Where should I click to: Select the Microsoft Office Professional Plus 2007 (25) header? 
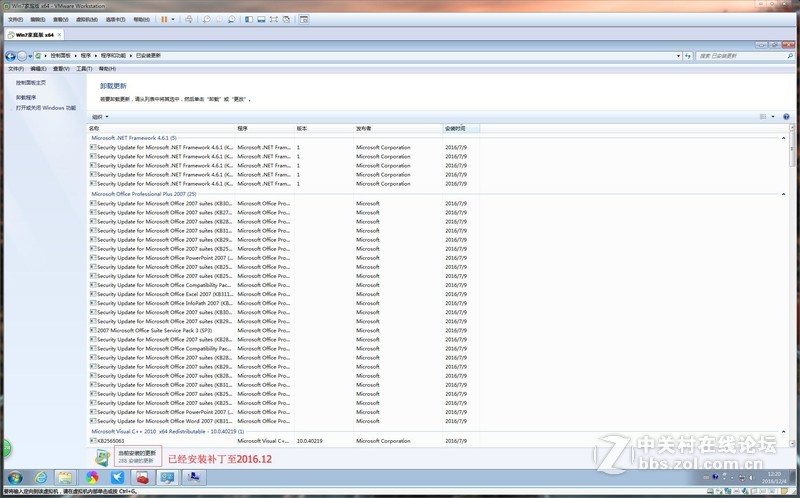click(x=143, y=194)
